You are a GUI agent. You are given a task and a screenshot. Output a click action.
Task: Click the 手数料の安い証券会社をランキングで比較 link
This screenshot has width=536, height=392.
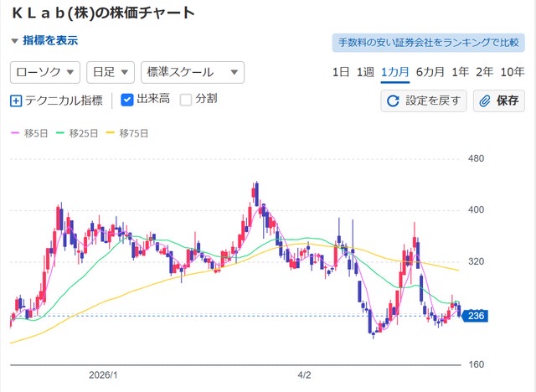pyautogui.click(x=428, y=43)
